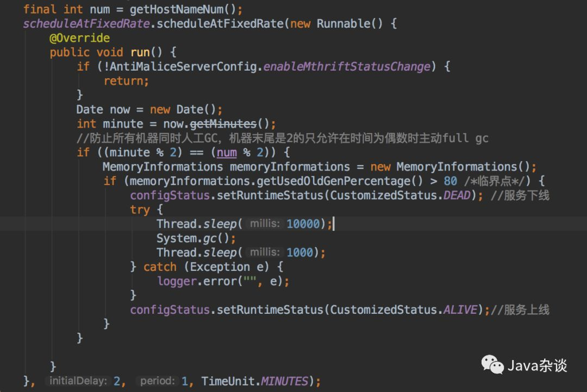
Task: Click the enableMthriftStatusChange field
Action: [347, 66]
